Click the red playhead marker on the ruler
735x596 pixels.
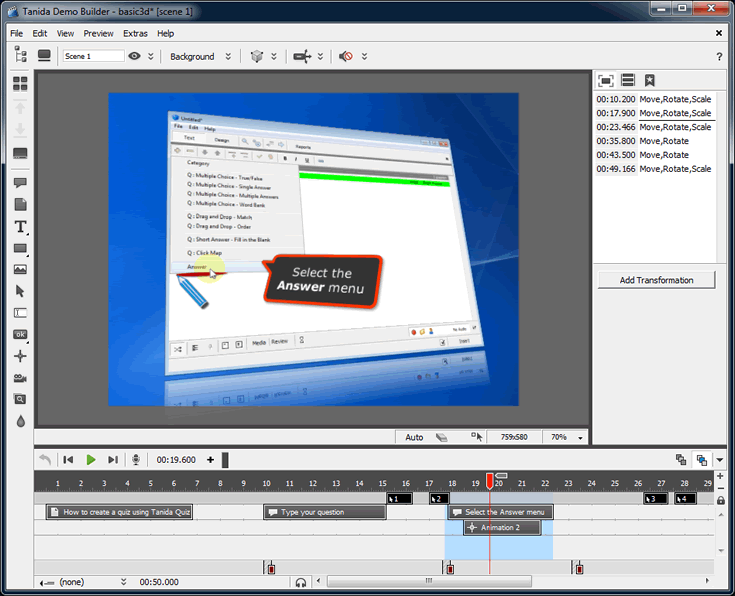(x=490, y=481)
